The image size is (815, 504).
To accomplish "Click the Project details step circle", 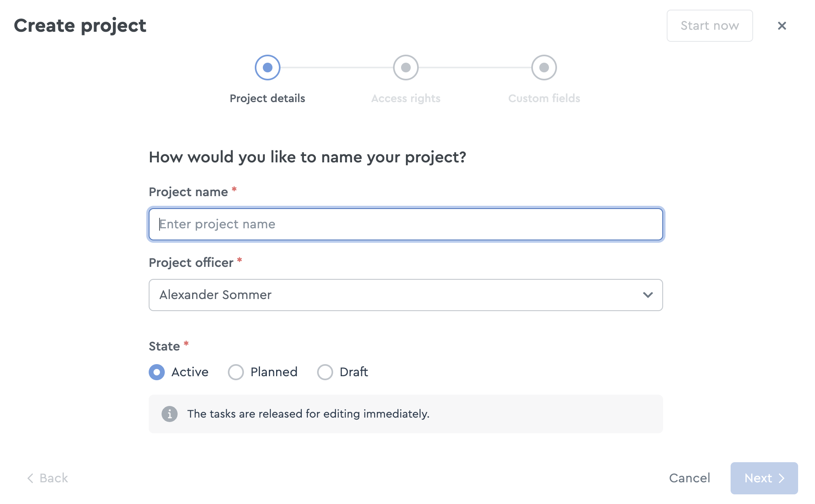I will (x=267, y=68).
